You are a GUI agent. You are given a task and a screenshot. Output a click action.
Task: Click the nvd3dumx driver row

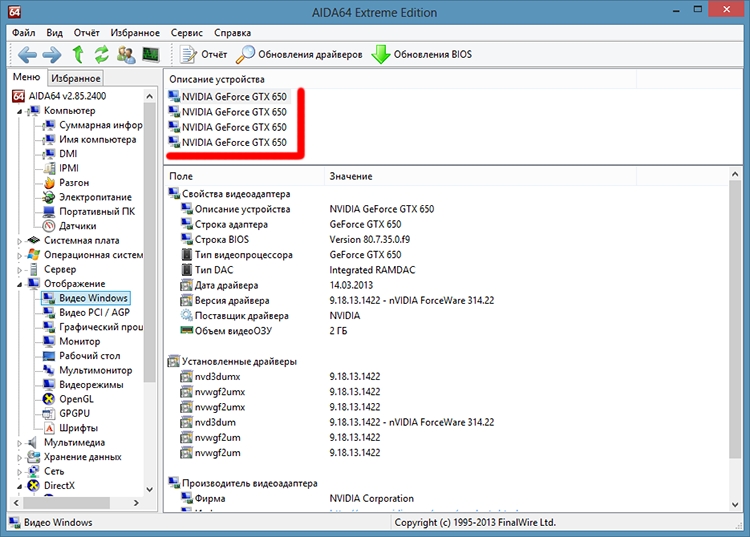(x=280, y=377)
